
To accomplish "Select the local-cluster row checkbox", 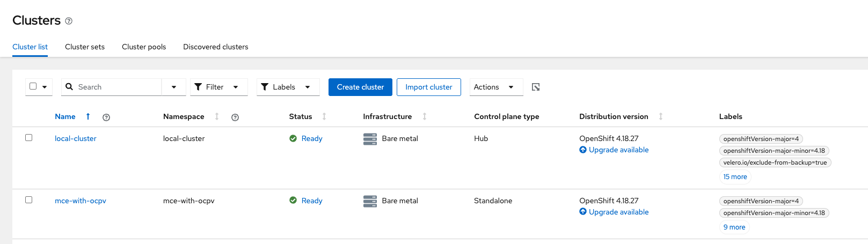I will click(x=29, y=138).
